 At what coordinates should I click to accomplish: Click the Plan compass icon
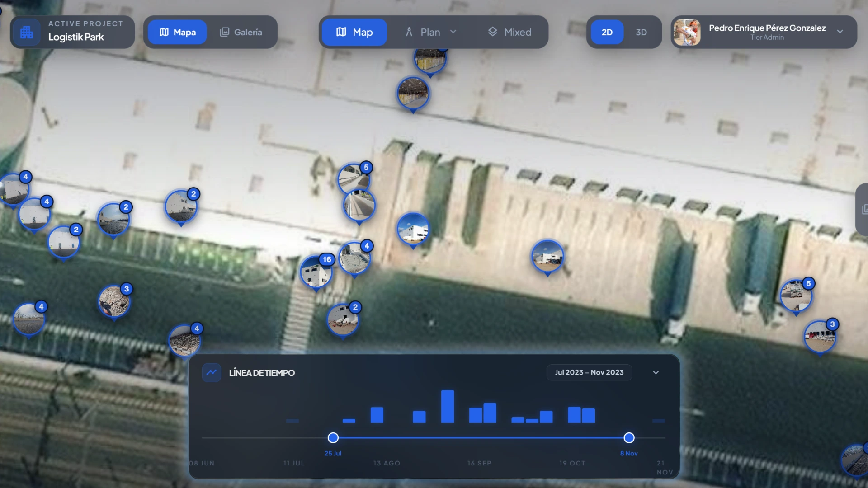pos(409,32)
